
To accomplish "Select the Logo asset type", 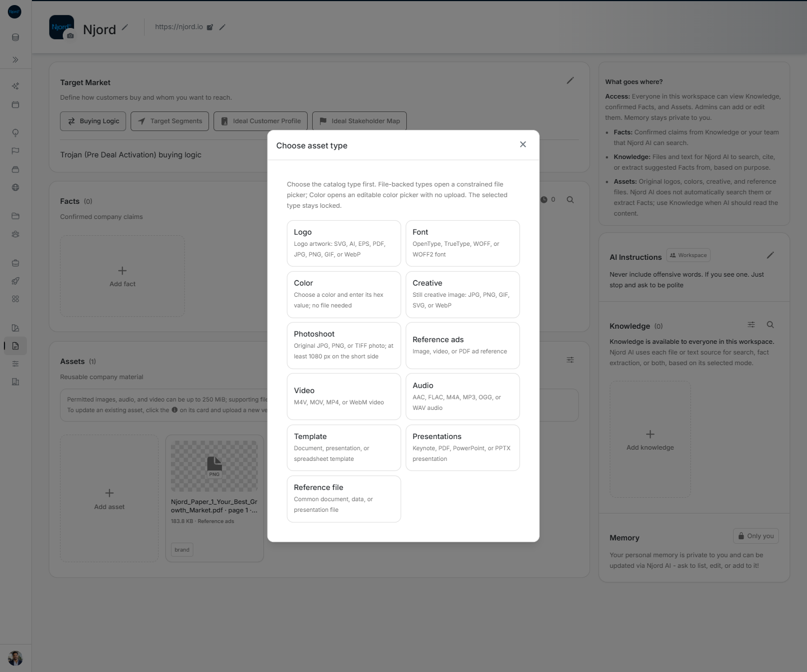I will click(344, 243).
